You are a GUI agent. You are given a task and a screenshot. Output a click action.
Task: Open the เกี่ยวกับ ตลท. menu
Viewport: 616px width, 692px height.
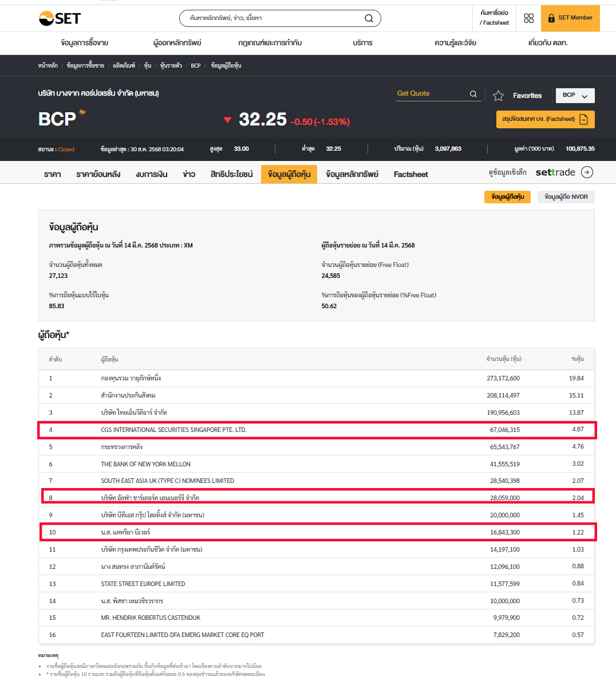tap(548, 43)
